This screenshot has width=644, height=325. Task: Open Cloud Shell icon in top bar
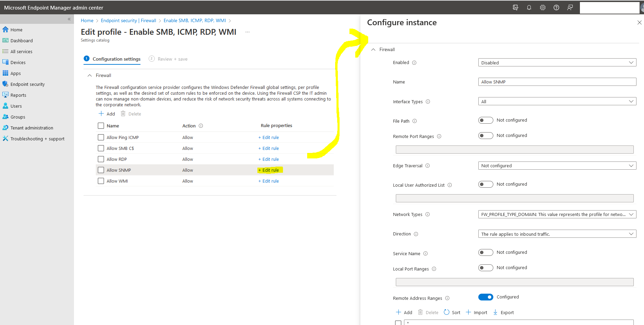515,7
